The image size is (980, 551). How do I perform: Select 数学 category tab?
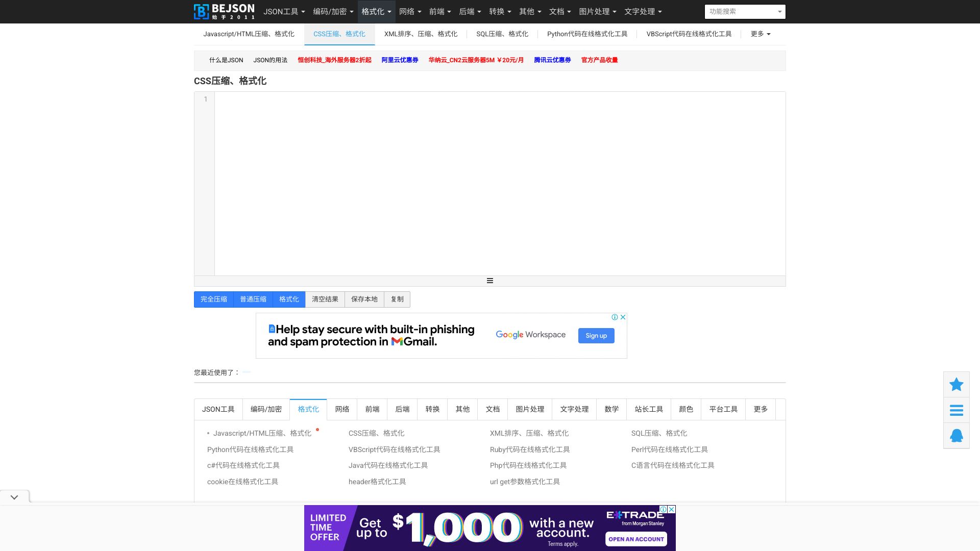click(x=611, y=409)
